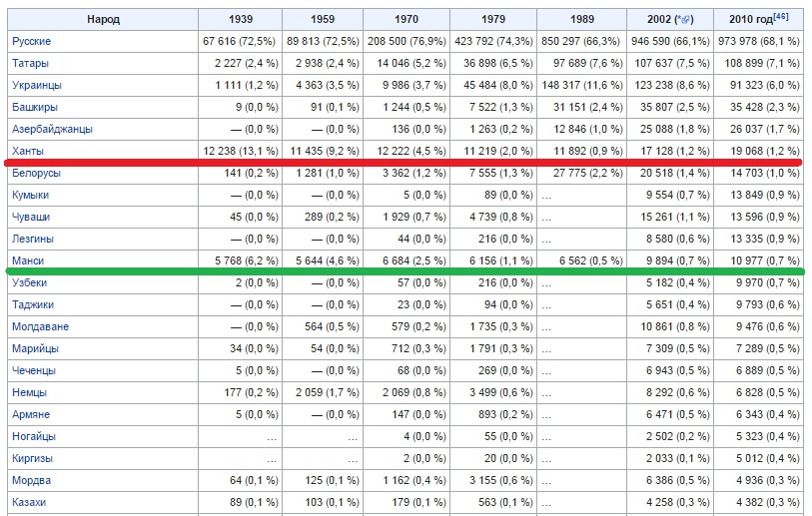Screen dimensions: 812x516
Task: Select cell 12 238 (13,1 %)
Action: 241,151
